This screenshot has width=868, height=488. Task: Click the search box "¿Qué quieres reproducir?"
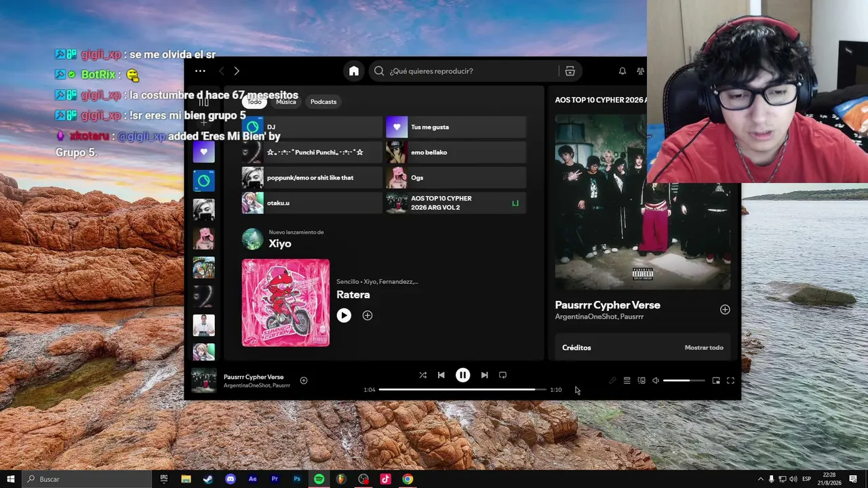pyautogui.click(x=464, y=71)
